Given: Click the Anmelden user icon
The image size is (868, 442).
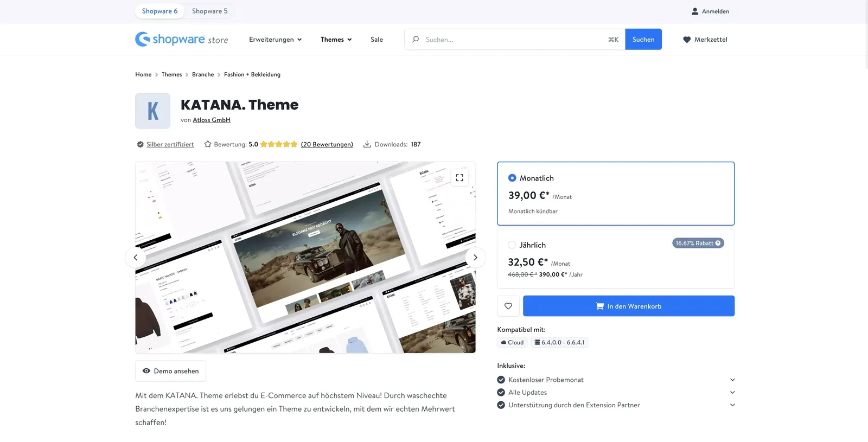Looking at the screenshot, I should 694,11.
